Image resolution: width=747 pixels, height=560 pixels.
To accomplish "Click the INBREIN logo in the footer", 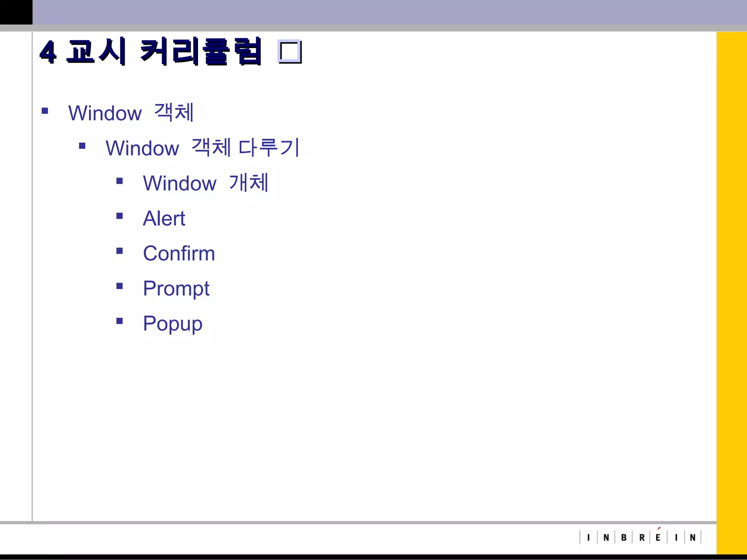I will [x=640, y=536].
